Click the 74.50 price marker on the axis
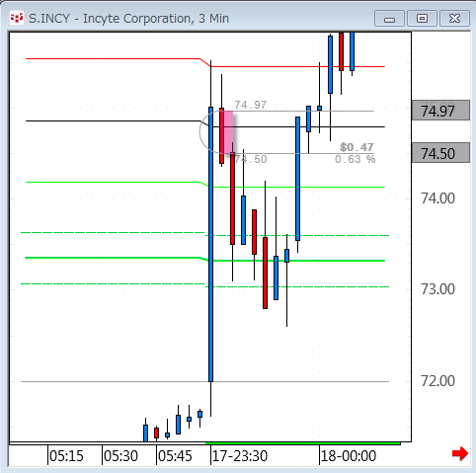This screenshot has width=476, height=473. [x=440, y=153]
